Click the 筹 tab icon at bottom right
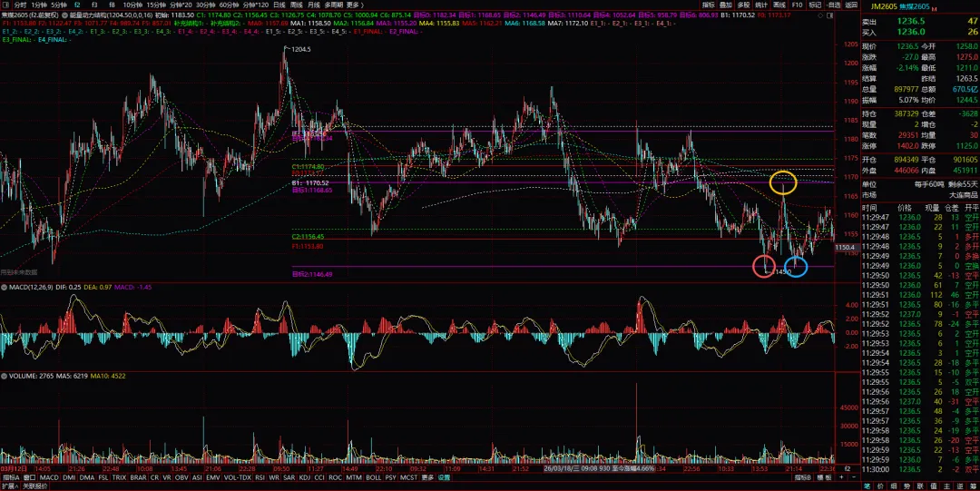The height and width of the screenshot is (491, 980). point(973,486)
